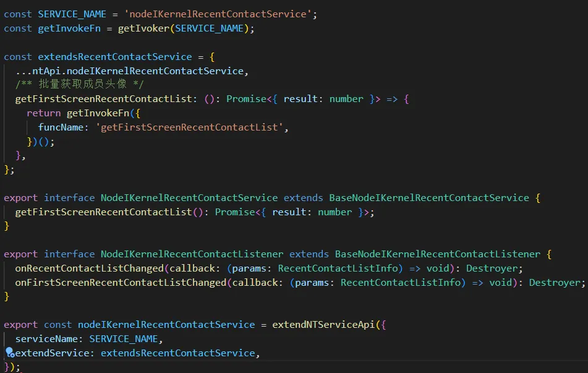Click the blue lightbulb code action icon
The image size is (588, 373).
click(x=9, y=353)
